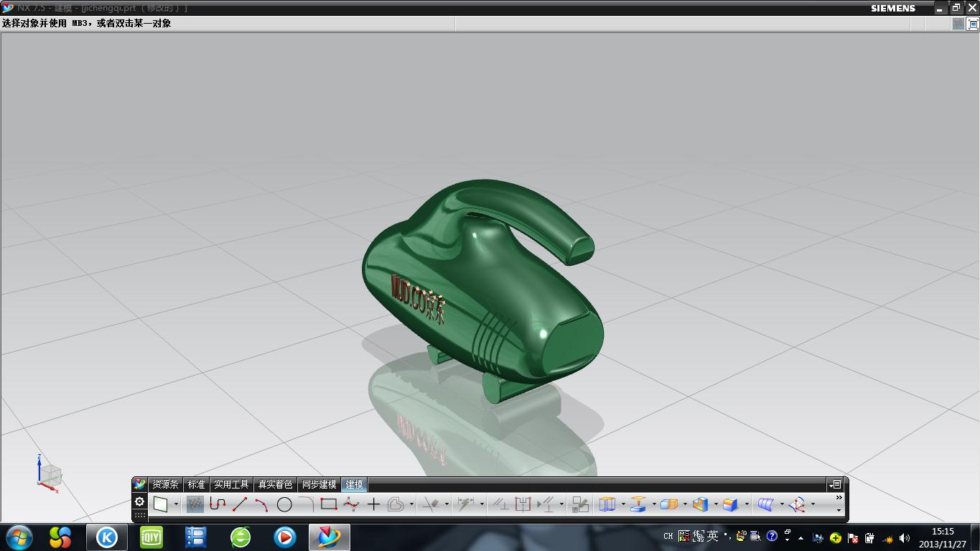Select the Arc tool
This screenshot has width=980, height=551.
262,504
